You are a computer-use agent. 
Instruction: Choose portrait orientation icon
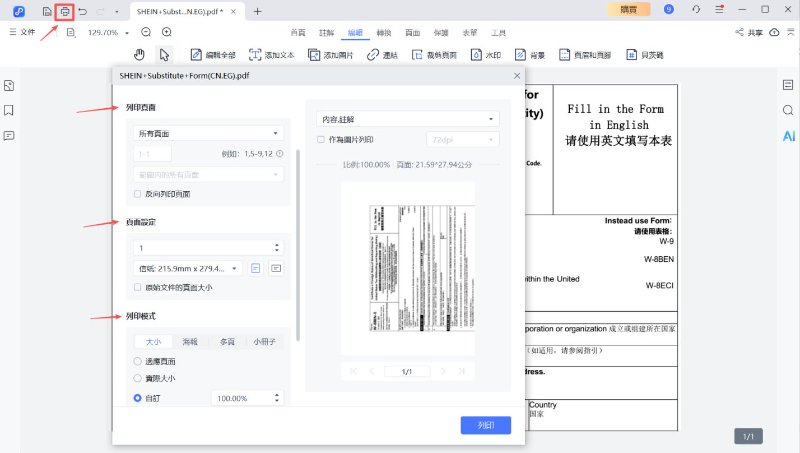click(x=256, y=268)
